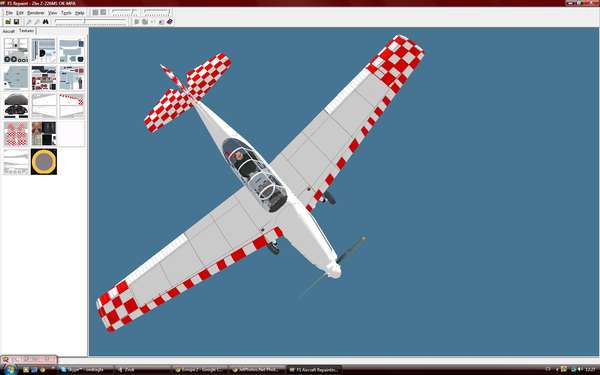Select the pilot face texture thumbnail

[x=44, y=134]
